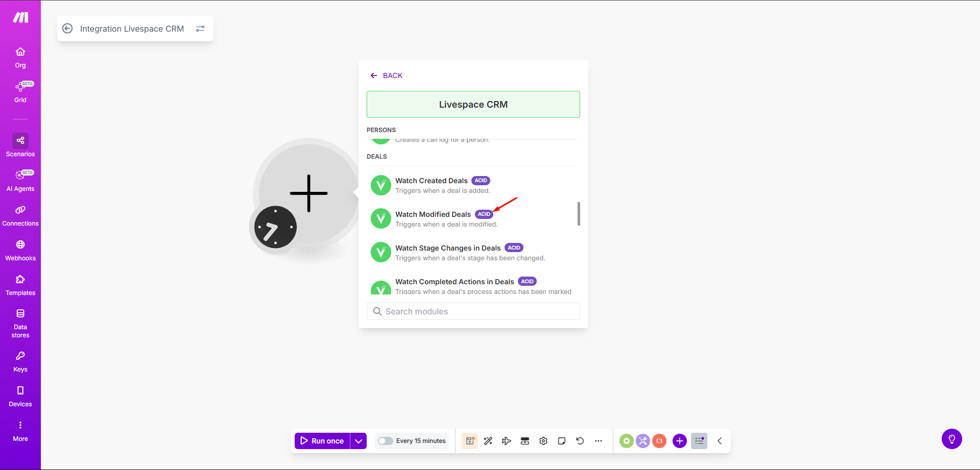Expand the Run once dropdown arrow

358,441
